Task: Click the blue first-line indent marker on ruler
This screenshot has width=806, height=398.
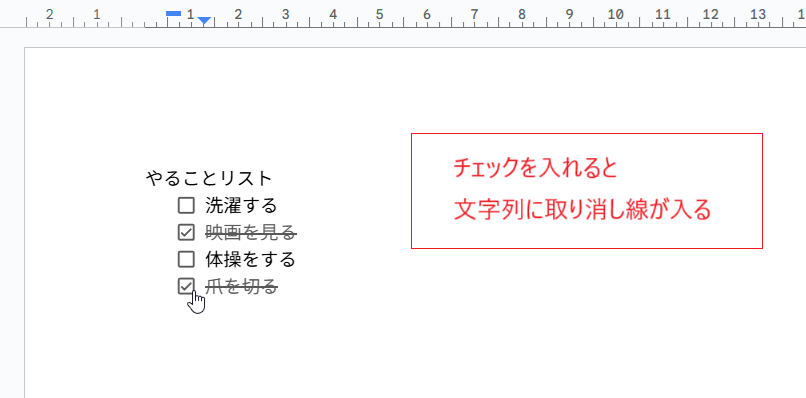Action: click(x=174, y=14)
